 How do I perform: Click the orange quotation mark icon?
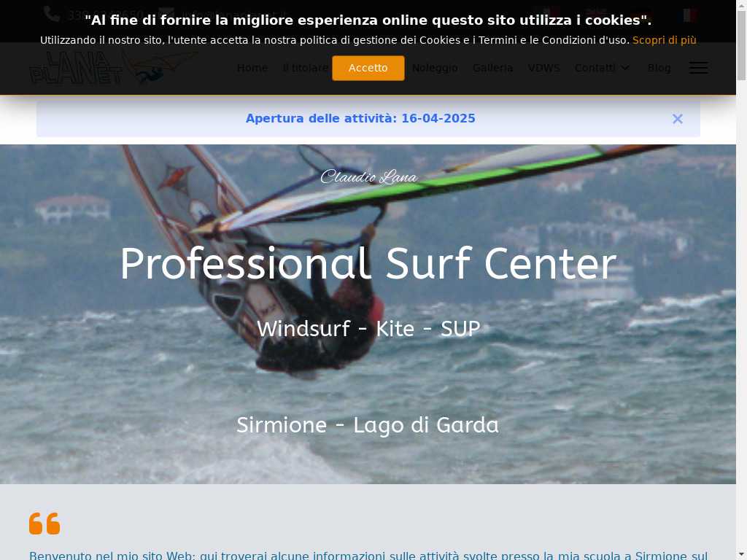44,524
